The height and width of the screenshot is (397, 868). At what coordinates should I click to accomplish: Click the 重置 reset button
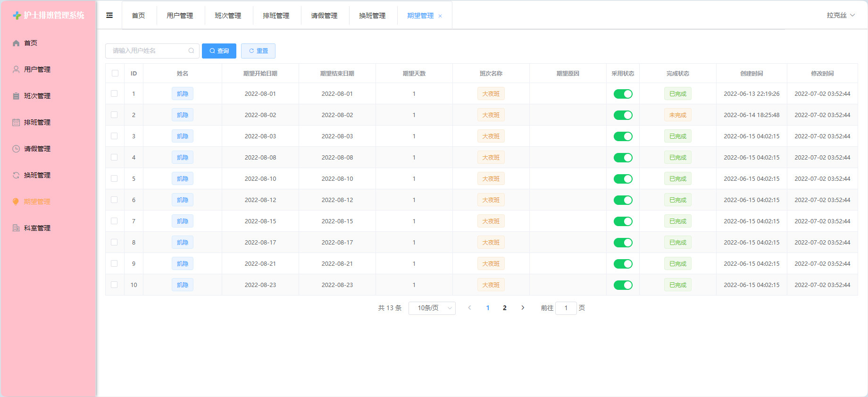click(258, 51)
